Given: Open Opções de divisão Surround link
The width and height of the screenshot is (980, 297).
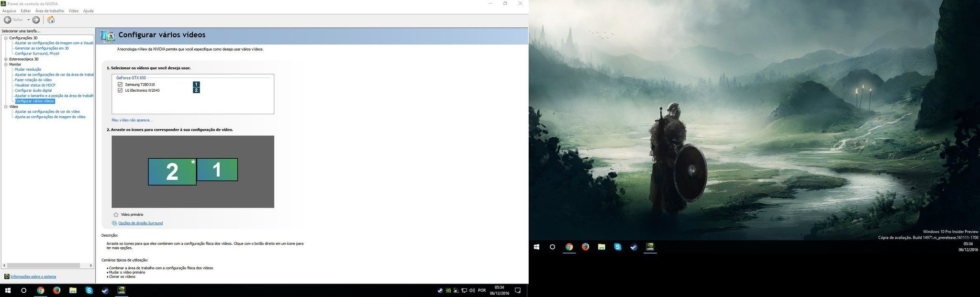Looking at the screenshot, I should click(x=140, y=223).
